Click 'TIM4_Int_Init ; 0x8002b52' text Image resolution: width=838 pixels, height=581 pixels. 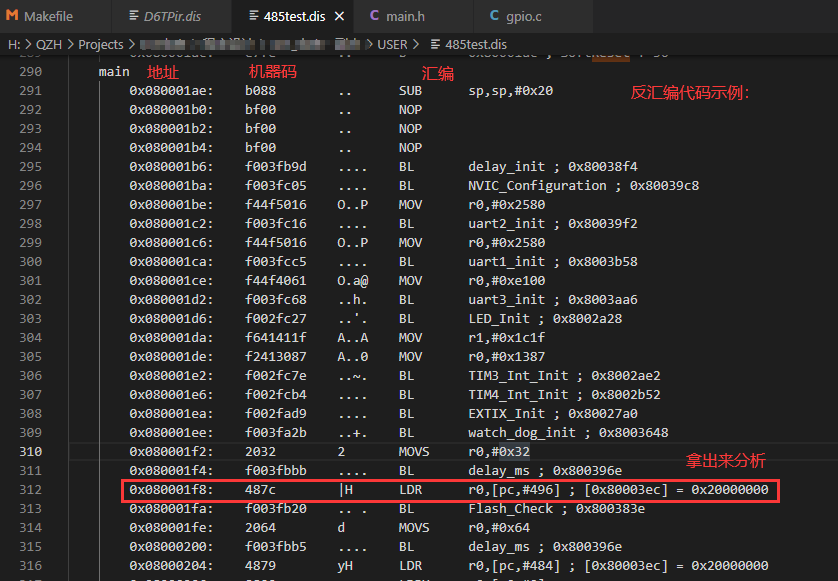pyautogui.click(x=564, y=395)
